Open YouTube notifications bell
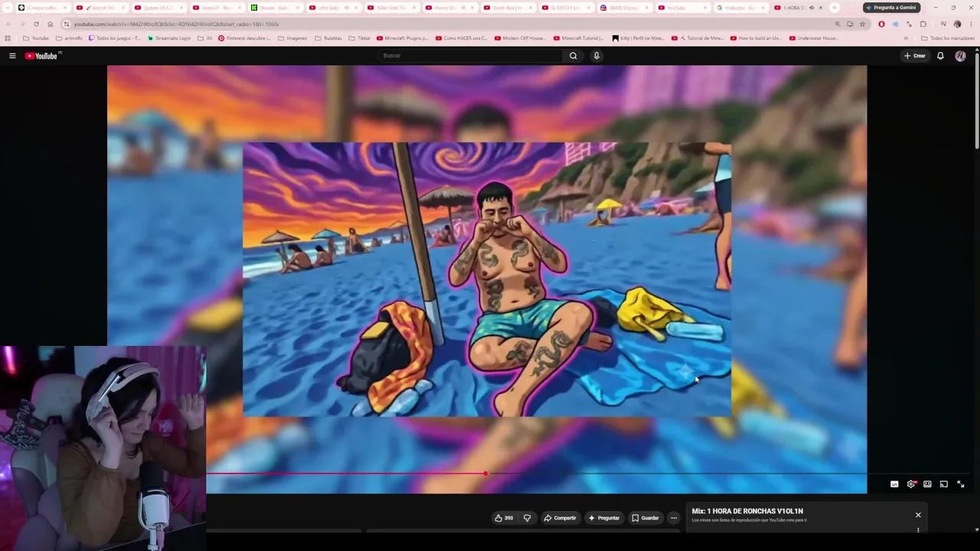 (940, 56)
